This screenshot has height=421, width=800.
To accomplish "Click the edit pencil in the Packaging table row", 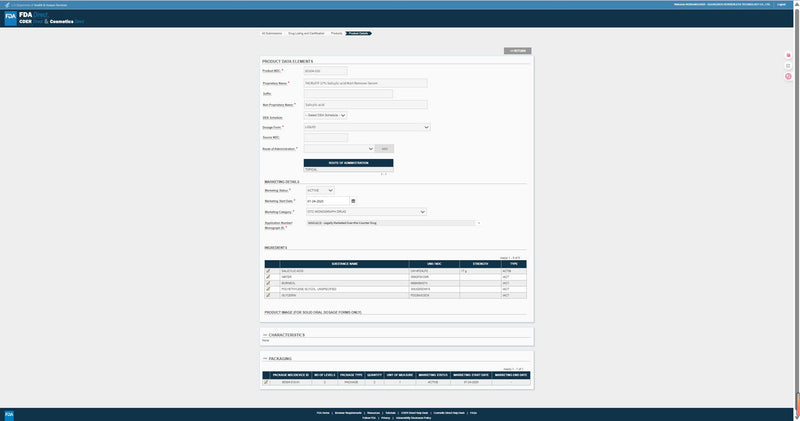I will [x=266, y=382].
